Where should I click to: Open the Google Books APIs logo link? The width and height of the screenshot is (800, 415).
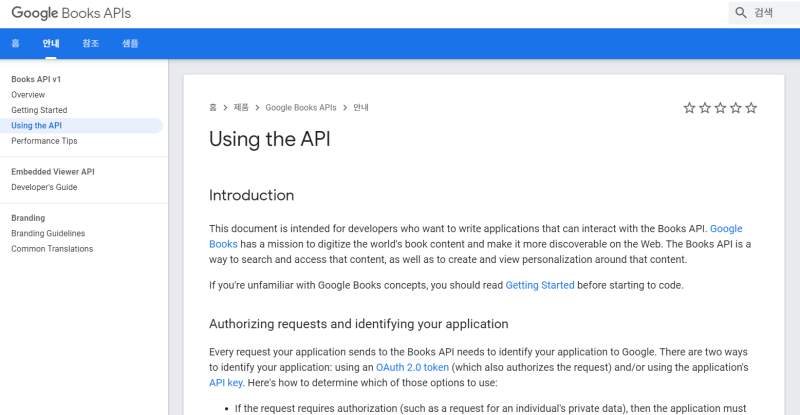click(71, 13)
